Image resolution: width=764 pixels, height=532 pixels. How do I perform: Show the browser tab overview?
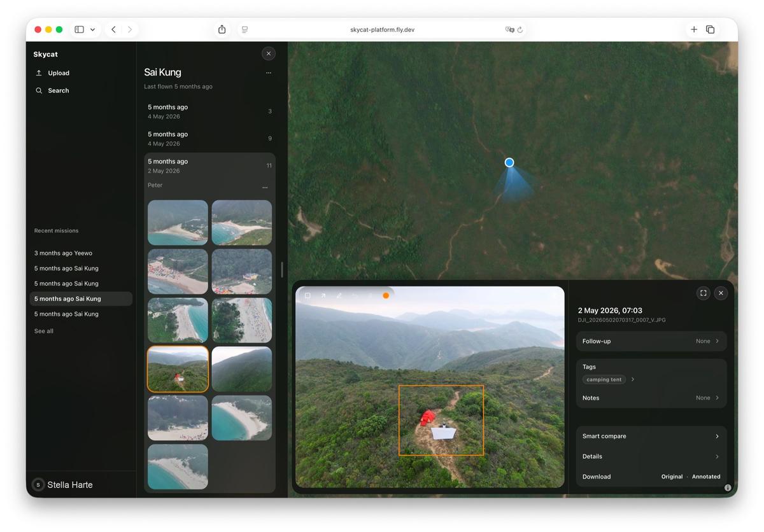711,29
